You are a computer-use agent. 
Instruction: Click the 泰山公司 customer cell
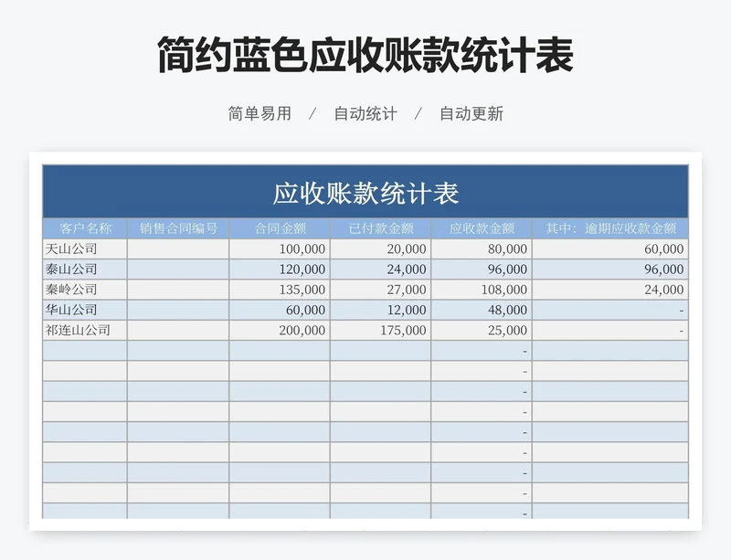tap(85, 269)
